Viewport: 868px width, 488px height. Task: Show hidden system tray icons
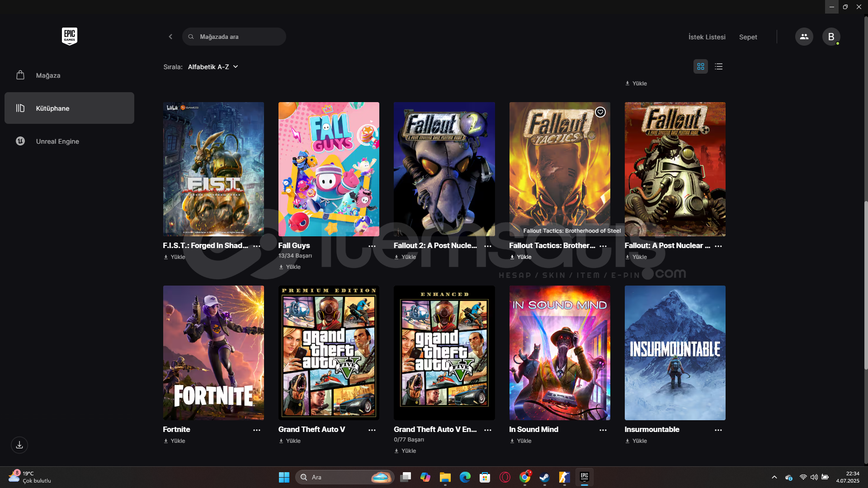774,477
